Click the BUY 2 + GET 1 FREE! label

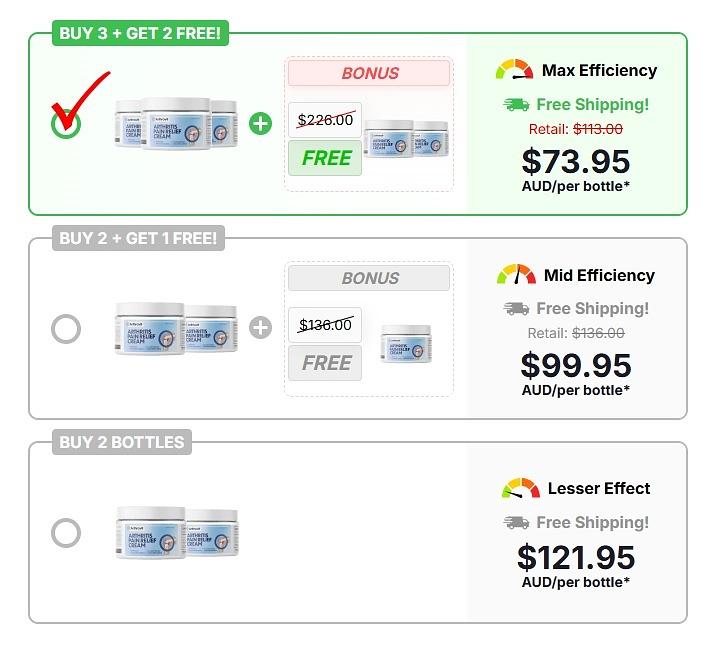[x=138, y=238]
